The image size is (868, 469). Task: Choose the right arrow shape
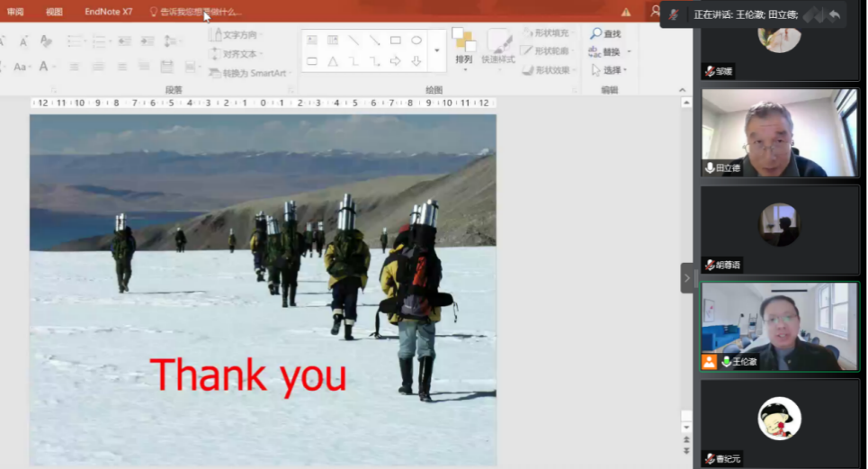pos(395,61)
